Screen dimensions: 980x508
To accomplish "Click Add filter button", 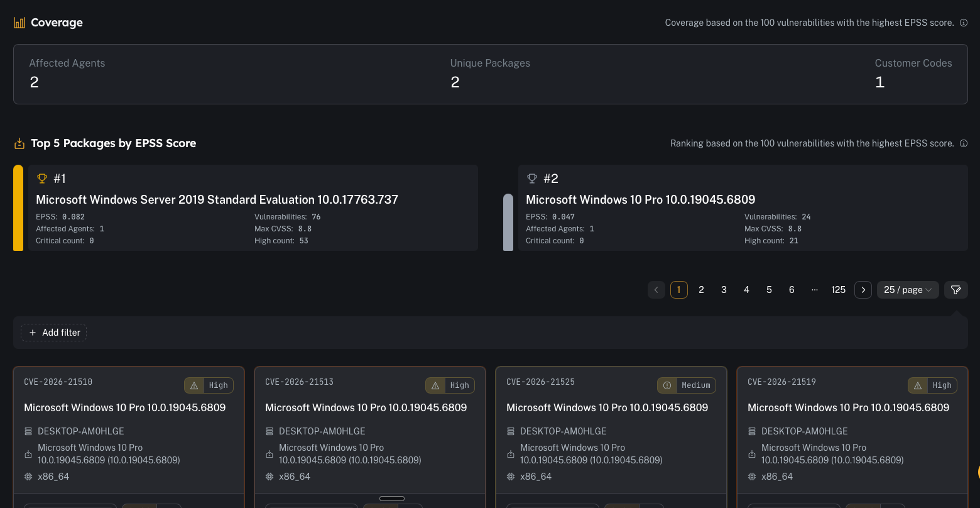I will coord(54,333).
